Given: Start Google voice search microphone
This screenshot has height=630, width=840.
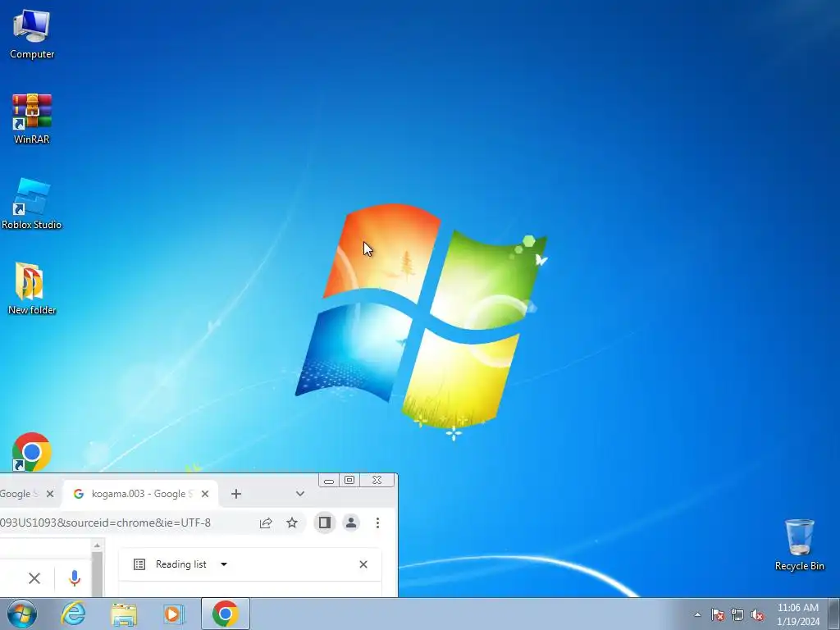Looking at the screenshot, I should tap(75, 578).
